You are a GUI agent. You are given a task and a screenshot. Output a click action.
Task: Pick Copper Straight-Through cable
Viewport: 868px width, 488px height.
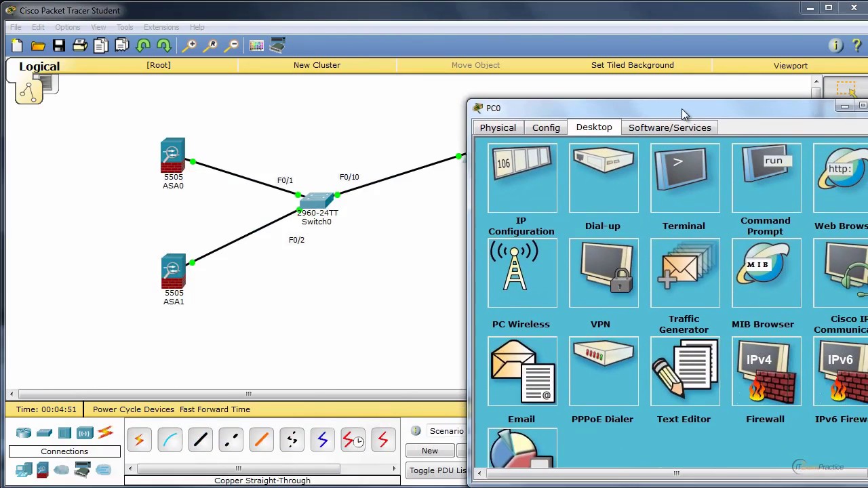pyautogui.click(x=200, y=440)
